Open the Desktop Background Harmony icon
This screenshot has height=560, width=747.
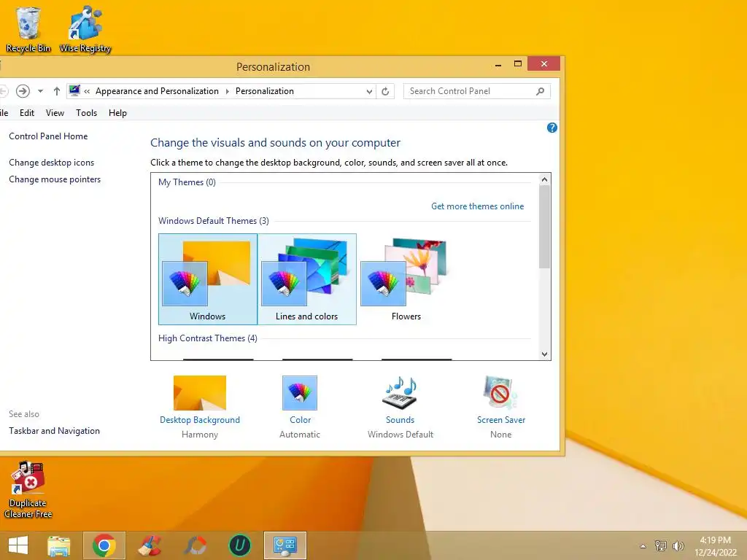200,393
